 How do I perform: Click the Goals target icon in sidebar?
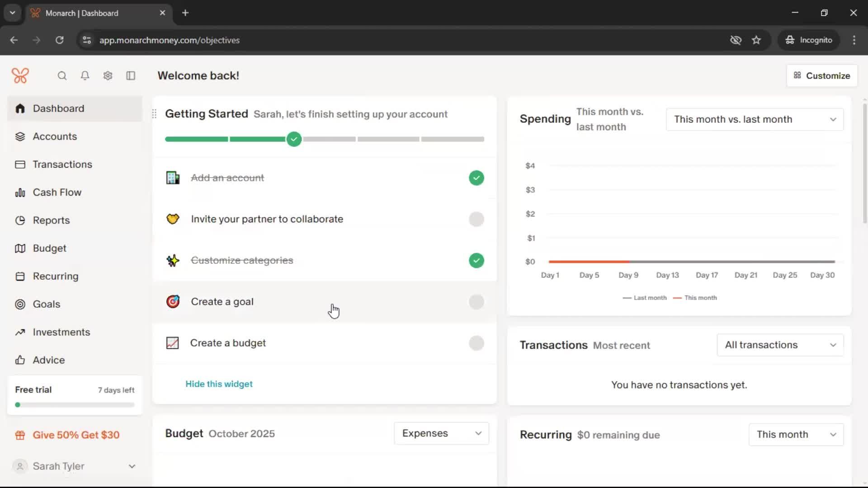pos(20,304)
